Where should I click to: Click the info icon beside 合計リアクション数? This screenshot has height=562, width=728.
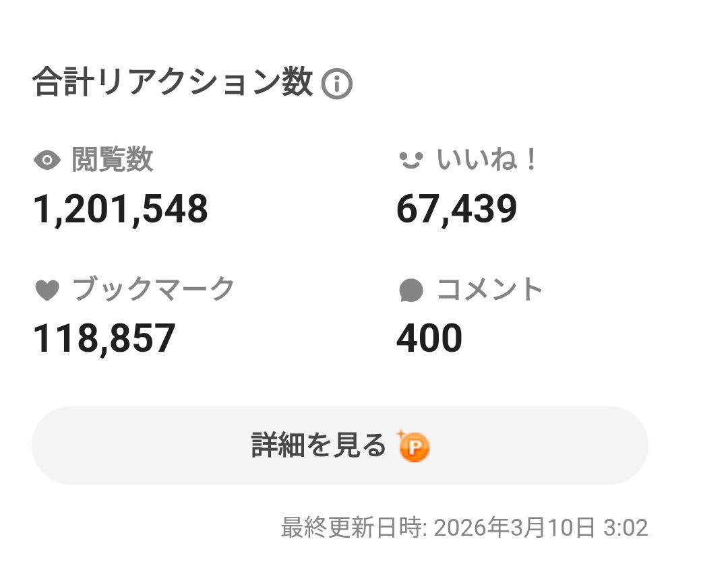[x=336, y=85]
